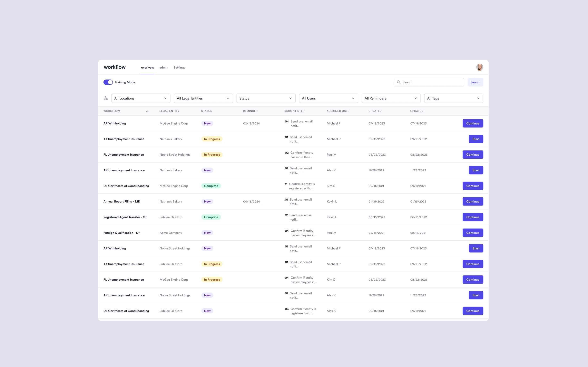Click the Annual Report Filing - ME row name

[x=121, y=201]
